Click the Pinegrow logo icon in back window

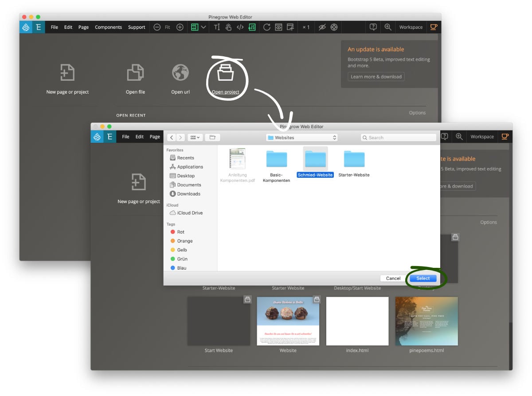point(26,27)
